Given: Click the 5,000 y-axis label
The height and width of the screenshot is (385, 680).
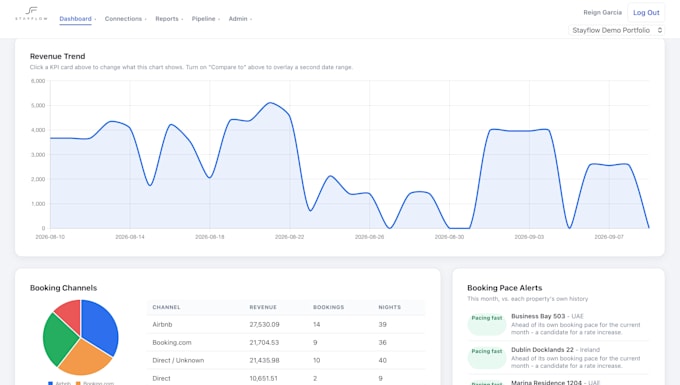Looking at the screenshot, I should [38, 105].
